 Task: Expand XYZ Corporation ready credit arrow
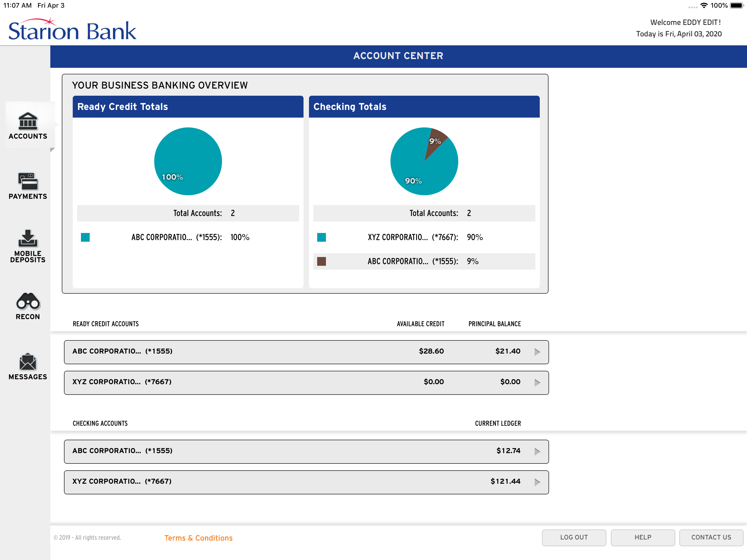537,383
